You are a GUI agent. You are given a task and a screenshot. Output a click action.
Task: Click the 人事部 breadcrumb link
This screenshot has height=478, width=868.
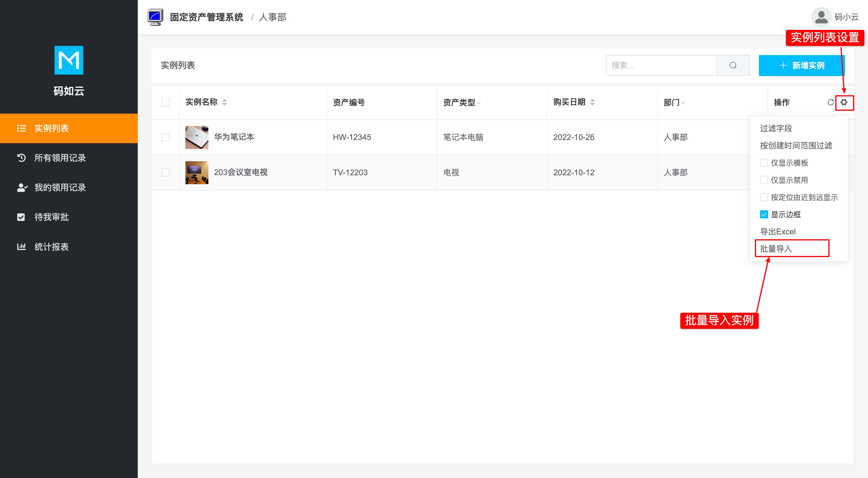click(272, 17)
